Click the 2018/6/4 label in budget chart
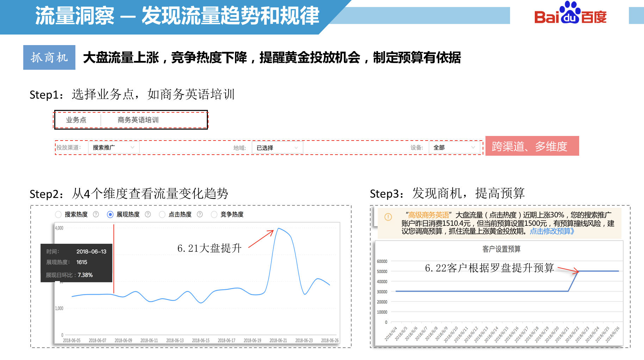This screenshot has height=360, width=644. tap(391, 334)
